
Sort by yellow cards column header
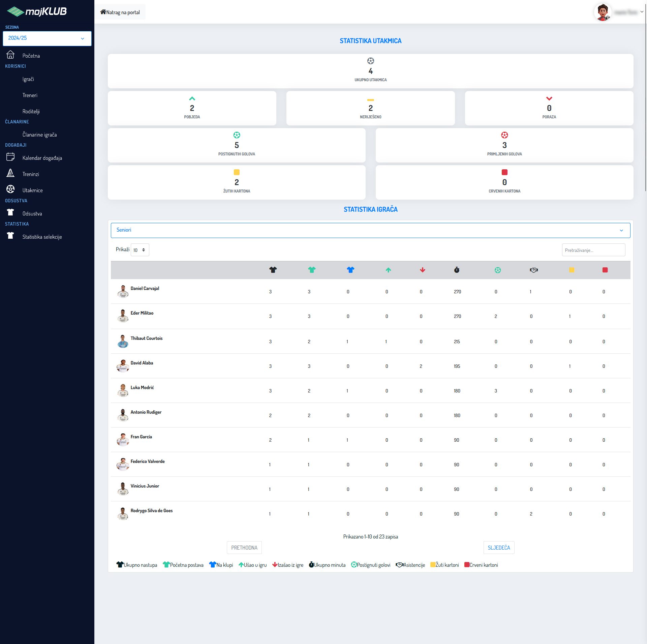tap(572, 270)
